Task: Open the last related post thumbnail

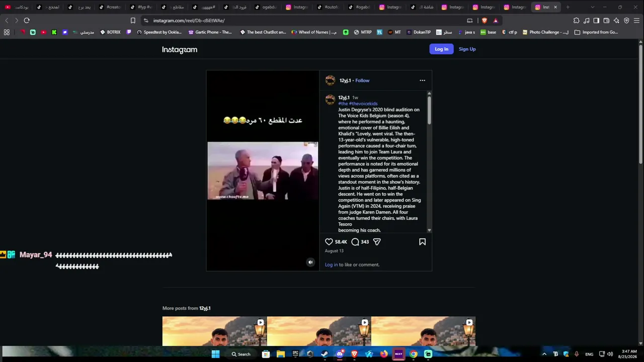Action: 423,331
